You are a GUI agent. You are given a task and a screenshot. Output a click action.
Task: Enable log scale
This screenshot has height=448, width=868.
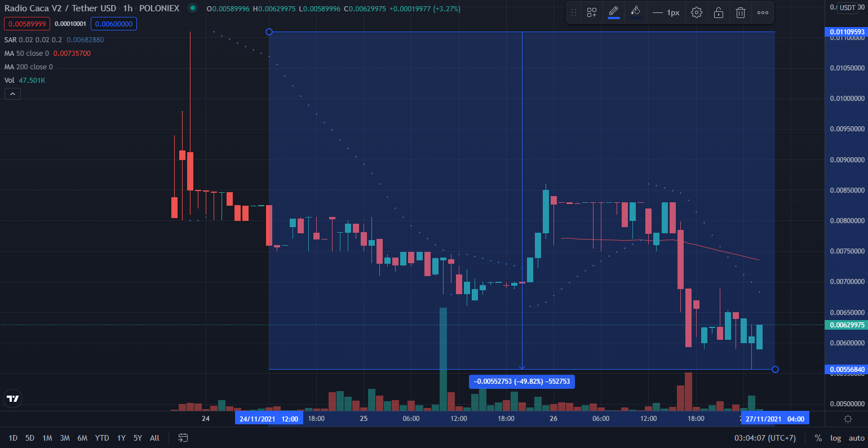tap(835, 438)
